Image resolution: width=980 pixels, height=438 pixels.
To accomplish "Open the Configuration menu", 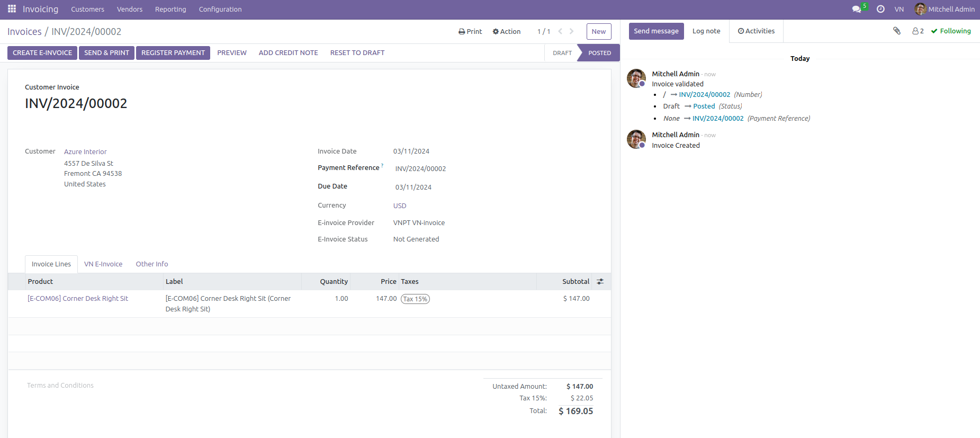I will click(x=220, y=9).
